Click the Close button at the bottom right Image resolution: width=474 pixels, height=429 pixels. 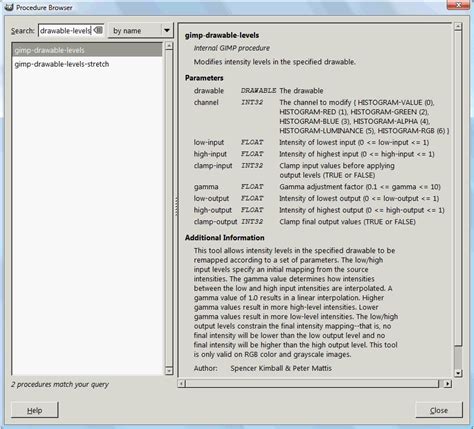point(439,410)
